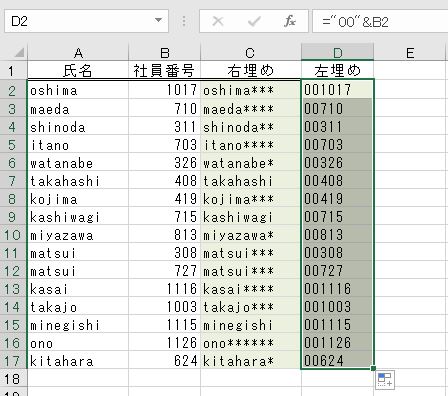Click cell A14 containing takajo
448x396 pixels.
[x=78, y=307]
